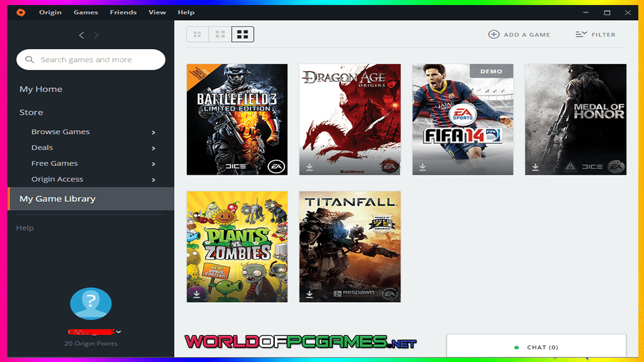Open the Chat (0) panel
This screenshot has height=362, width=644.
click(x=536, y=347)
